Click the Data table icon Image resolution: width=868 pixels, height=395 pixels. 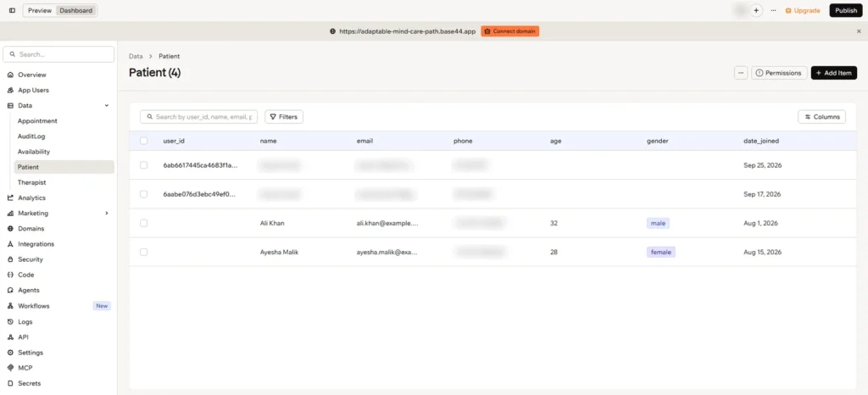click(x=10, y=106)
